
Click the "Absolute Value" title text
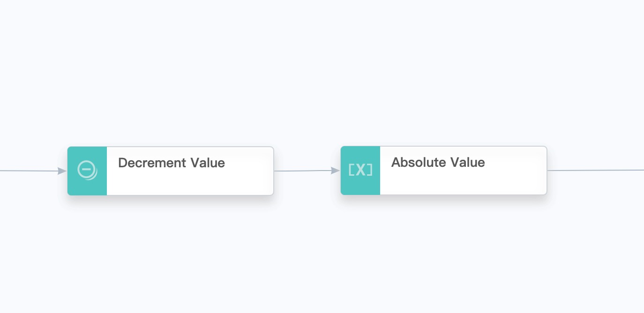coord(438,162)
